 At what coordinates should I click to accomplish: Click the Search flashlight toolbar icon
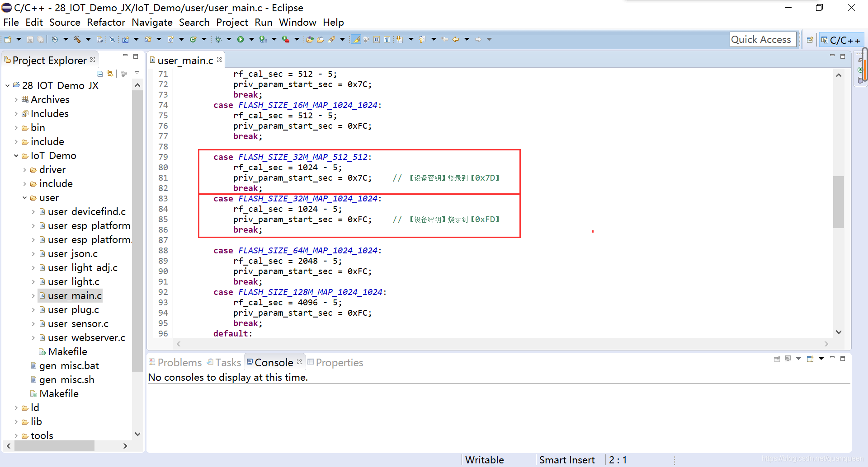click(x=332, y=40)
